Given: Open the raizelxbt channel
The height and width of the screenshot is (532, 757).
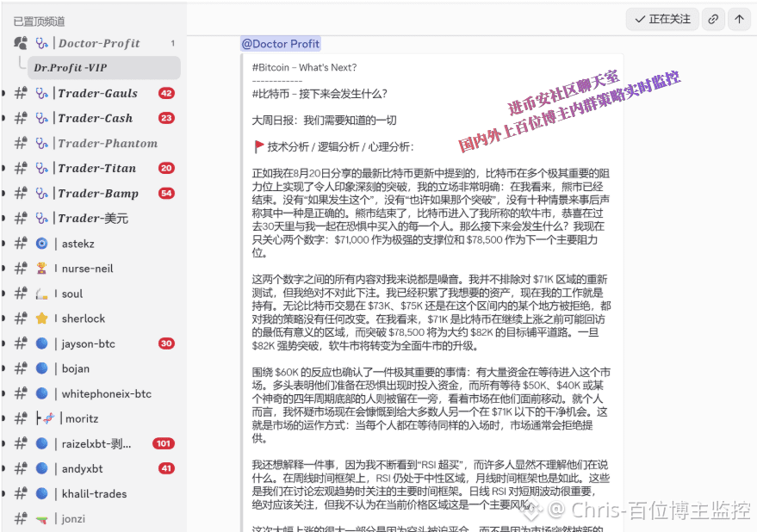Looking at the screenshot, I should point(95,443).
